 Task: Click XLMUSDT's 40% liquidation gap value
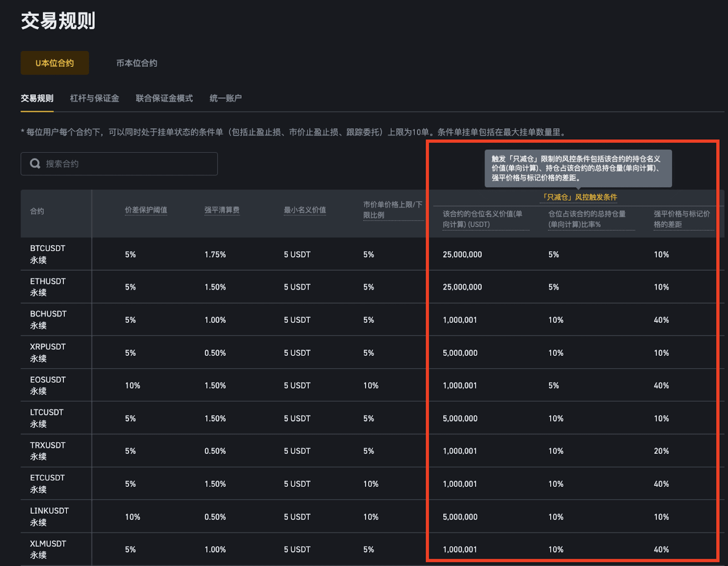coord(661,550)
